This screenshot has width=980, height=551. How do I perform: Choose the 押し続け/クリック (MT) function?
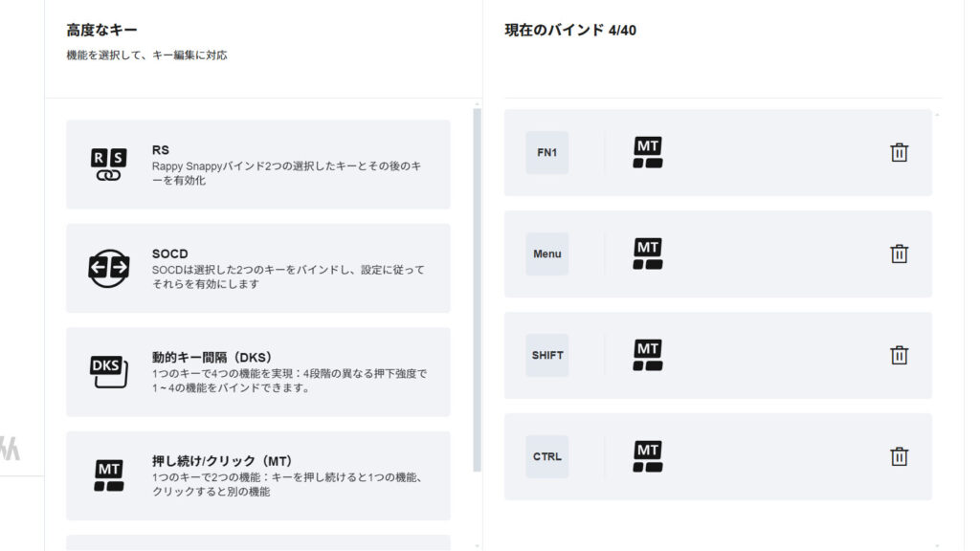[x=258, y=475]
